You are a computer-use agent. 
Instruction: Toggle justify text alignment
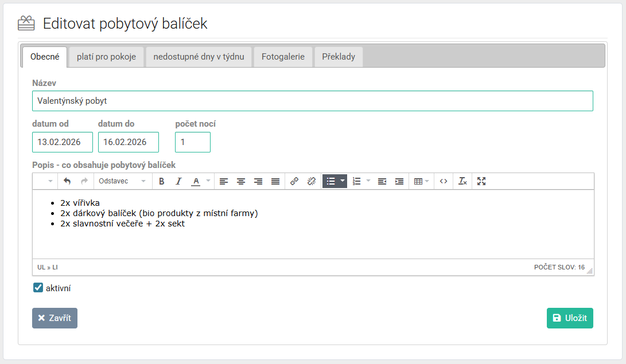[x=275, y=181]
